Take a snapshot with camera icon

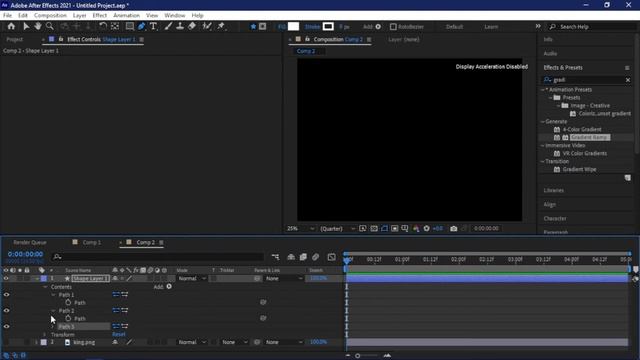tap(453, 229)
